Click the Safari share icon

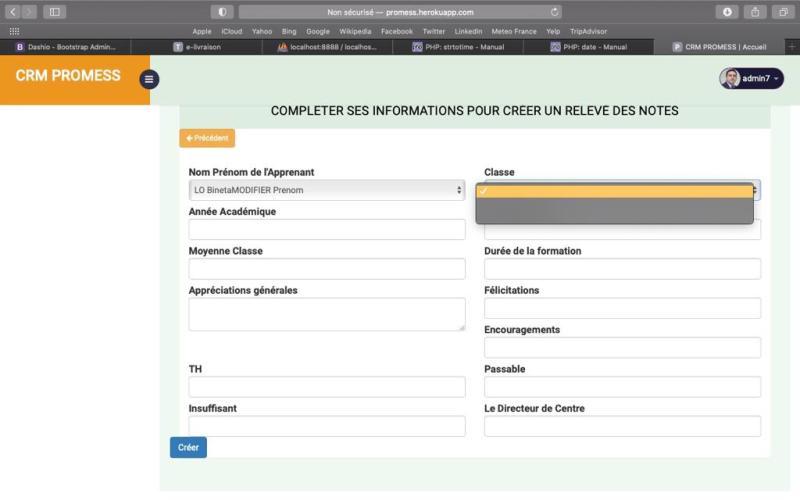click(x=755, y=12)
